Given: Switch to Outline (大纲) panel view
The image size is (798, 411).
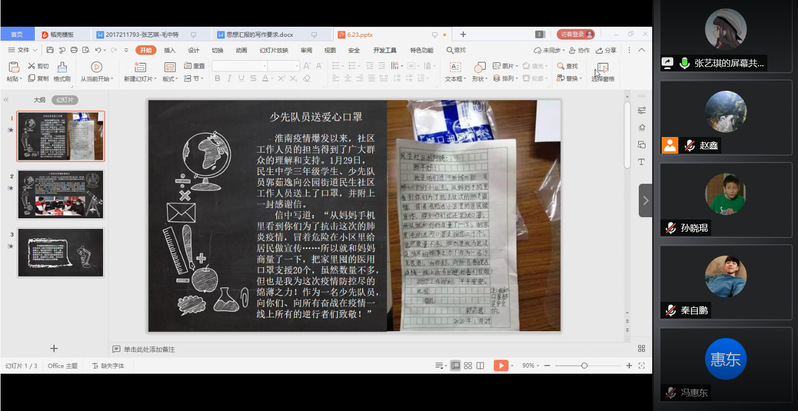Looking at the screenshot, I should (40, 100).
